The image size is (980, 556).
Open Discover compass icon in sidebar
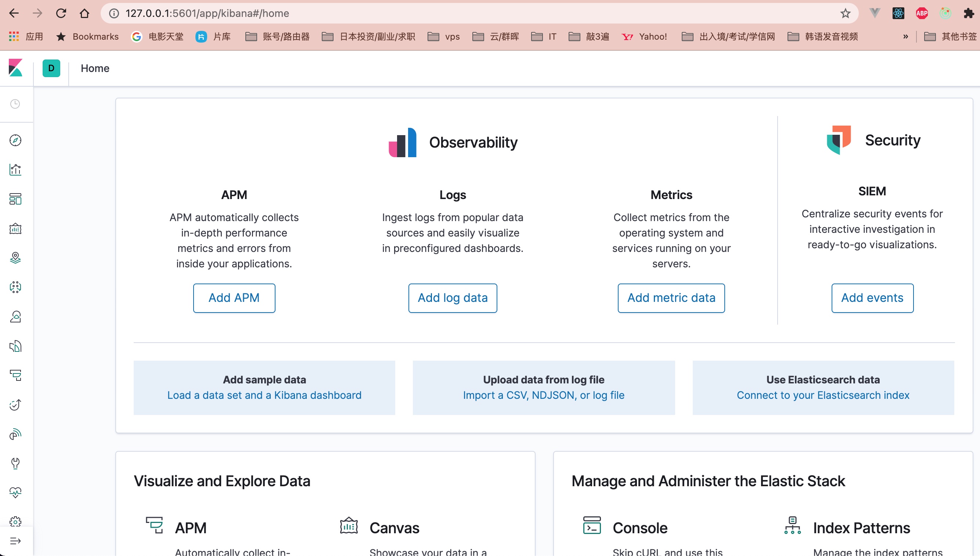(x=15, y=140)
